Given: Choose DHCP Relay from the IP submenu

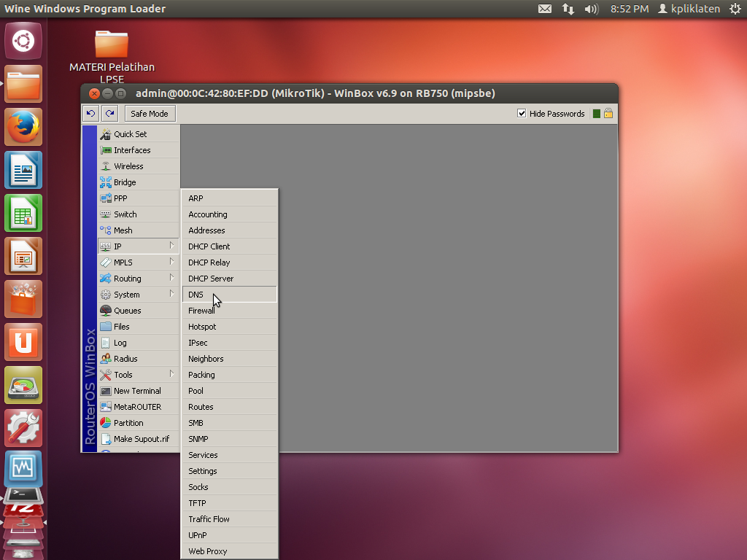Looking at the screenshot, I should [x=229, y=262].
